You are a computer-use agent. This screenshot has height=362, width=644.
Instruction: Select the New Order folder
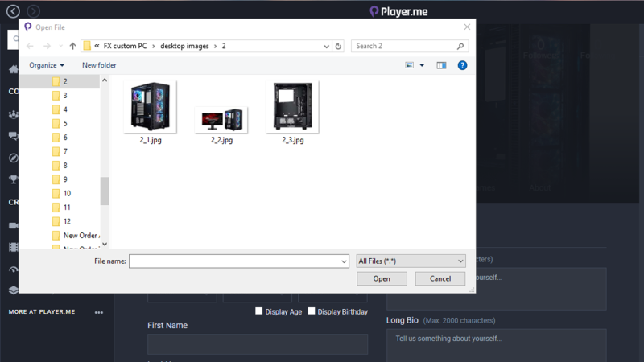click(76, 235)
